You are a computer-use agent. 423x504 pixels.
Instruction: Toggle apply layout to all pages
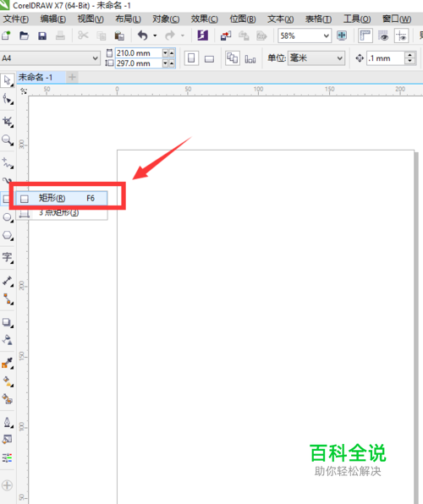[x=233, y=58]
